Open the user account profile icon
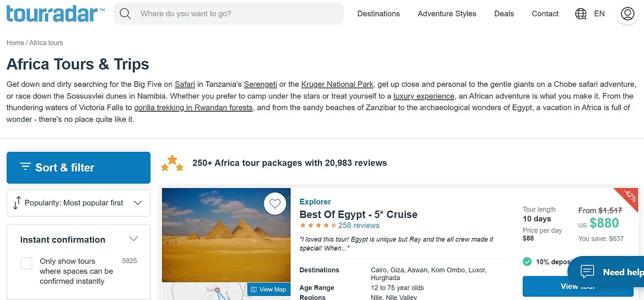644x300 pixels. (627, 14)
